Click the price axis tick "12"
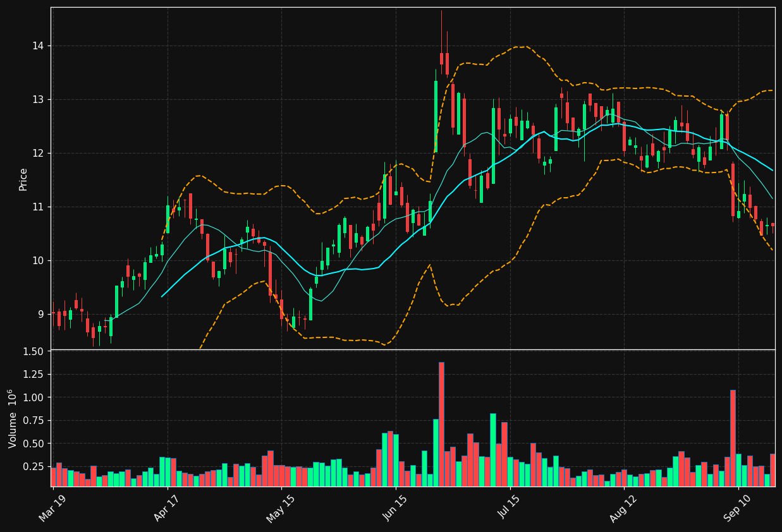This screenshot has width=782, height=532. (x=38, y=154)
